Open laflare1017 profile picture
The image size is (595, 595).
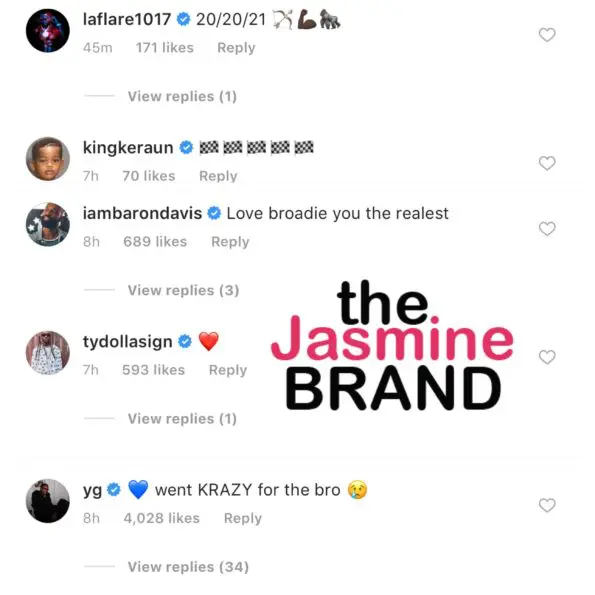pyautogui.click(x=48, y=30)
